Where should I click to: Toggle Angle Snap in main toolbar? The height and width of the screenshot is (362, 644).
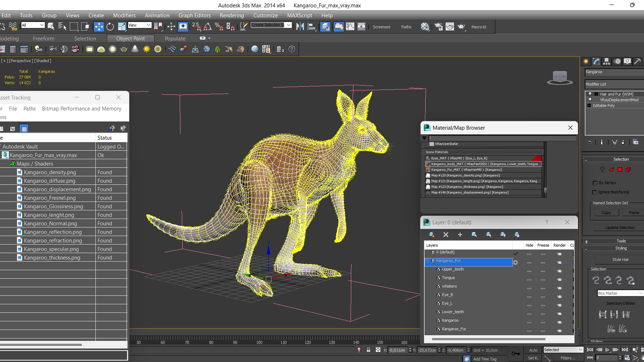[208, 26]
